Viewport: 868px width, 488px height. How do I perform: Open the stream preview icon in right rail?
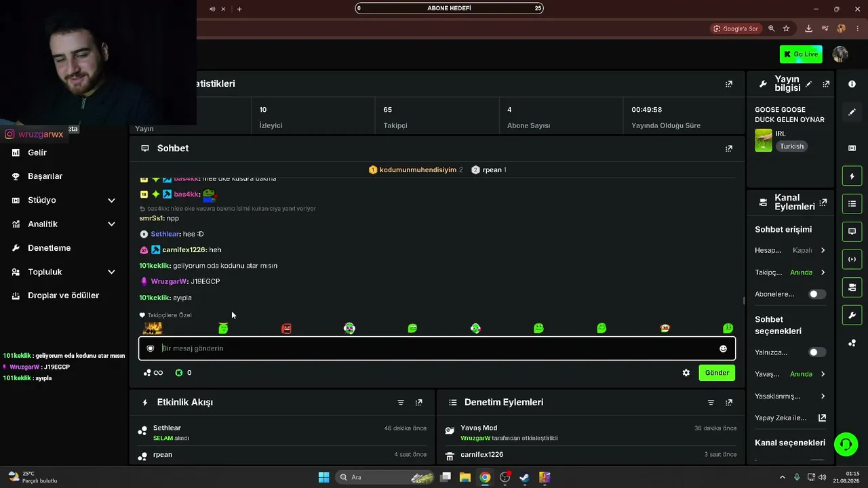point(852,148)
